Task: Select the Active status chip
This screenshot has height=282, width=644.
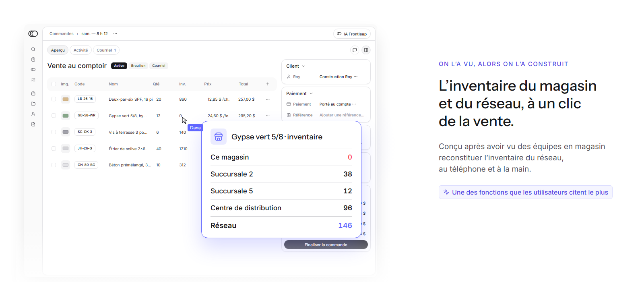Action: click(x=119, y=66)
